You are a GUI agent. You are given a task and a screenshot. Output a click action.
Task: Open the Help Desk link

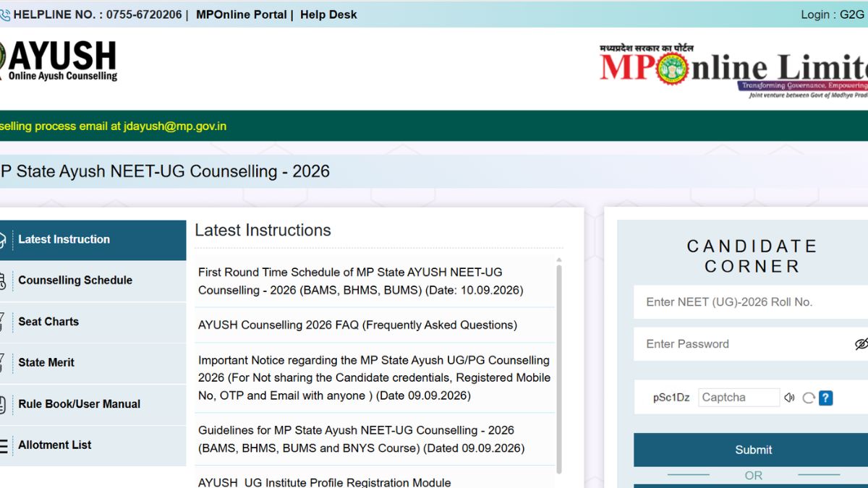click(328, 14)
